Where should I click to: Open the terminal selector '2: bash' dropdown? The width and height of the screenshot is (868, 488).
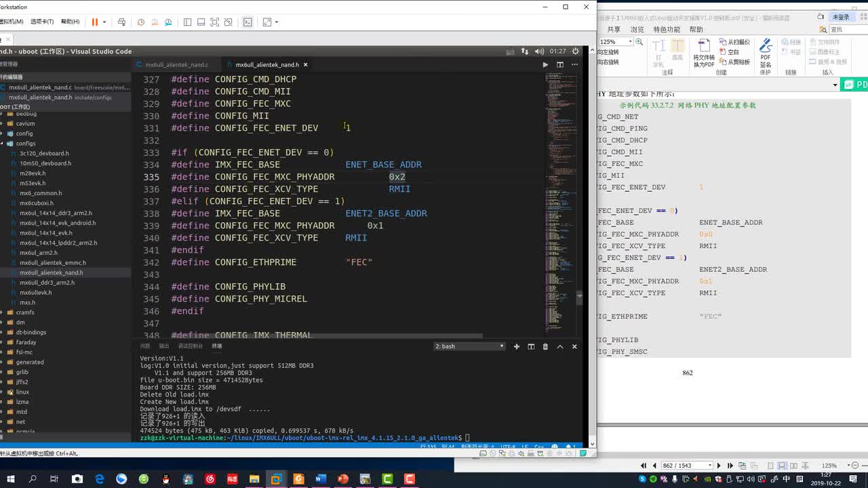(x=470, y=346)
